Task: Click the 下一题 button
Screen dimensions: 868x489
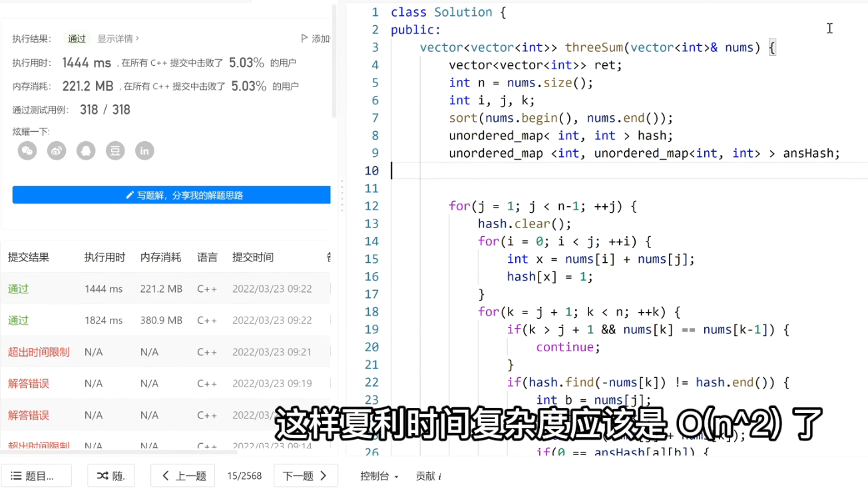Action: (x=306, y=475)
